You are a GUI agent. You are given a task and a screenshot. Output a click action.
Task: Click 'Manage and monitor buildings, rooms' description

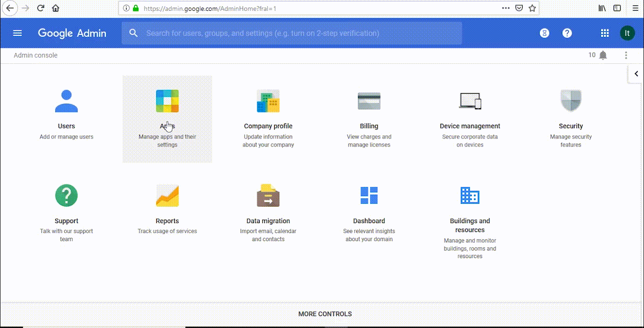click(470, 249)
